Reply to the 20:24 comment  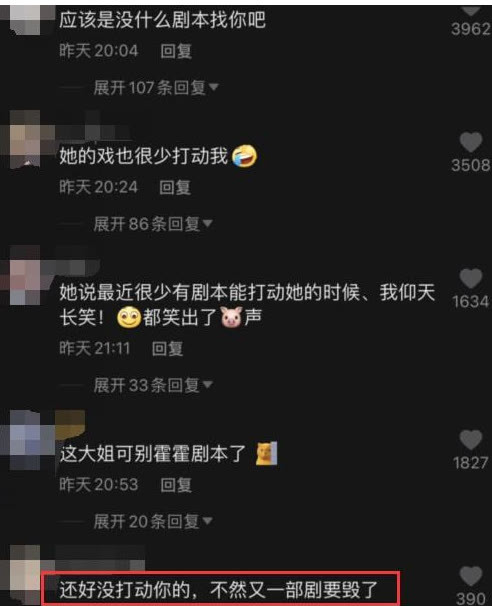coord(175,187)
